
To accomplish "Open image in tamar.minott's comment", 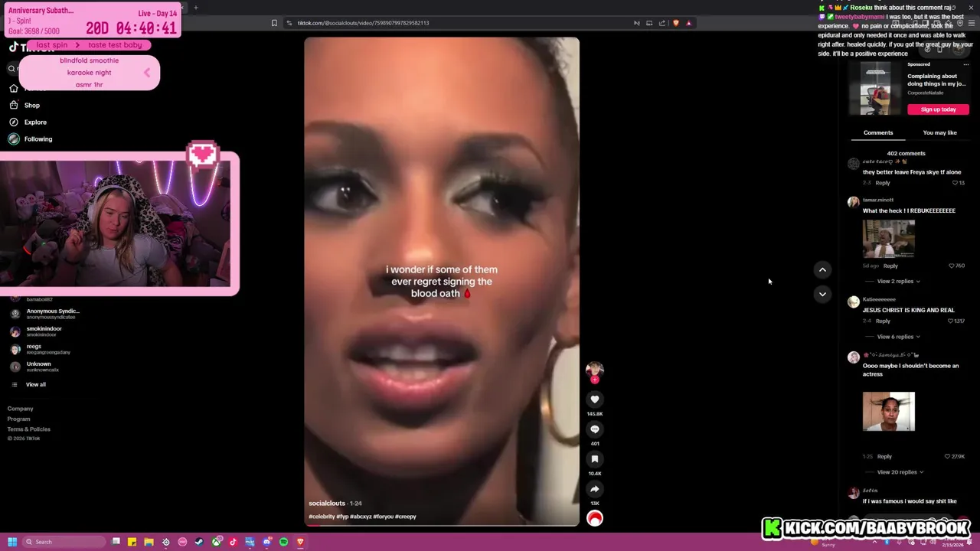I will pyautogui.click(x=888, y=239).
